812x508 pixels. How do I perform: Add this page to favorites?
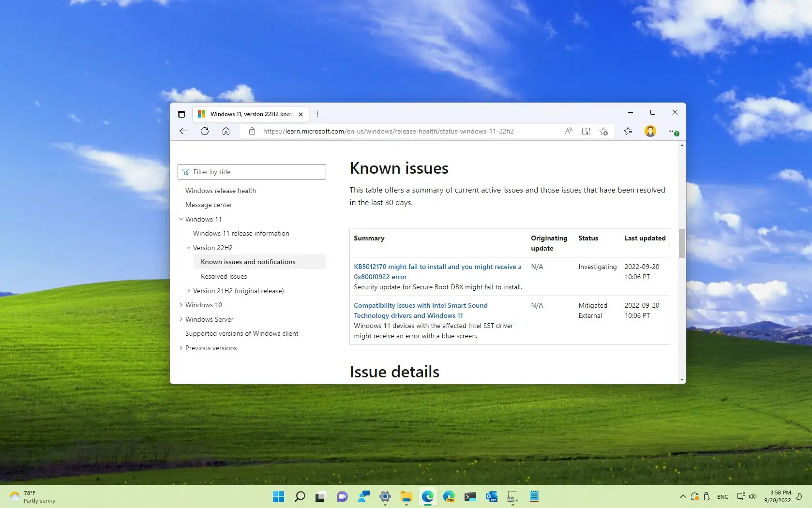pyautogui.click(x=603, y=131)
